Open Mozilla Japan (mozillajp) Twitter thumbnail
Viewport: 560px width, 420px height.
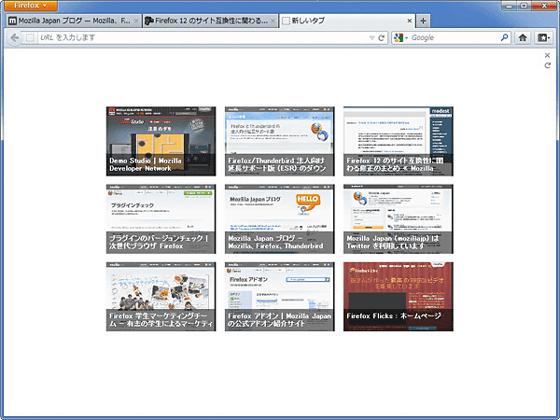[398, 219]
